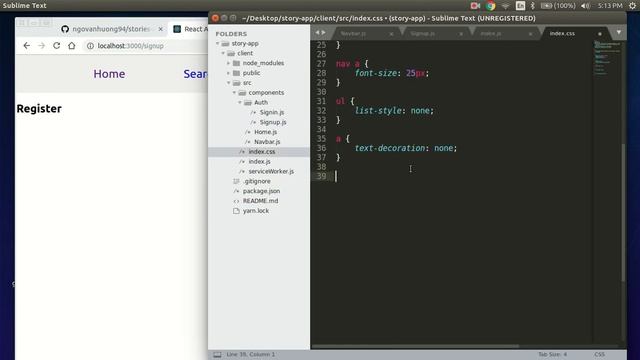Click the editor vertical scrollbar
The image size is (640, 360).
623,212
